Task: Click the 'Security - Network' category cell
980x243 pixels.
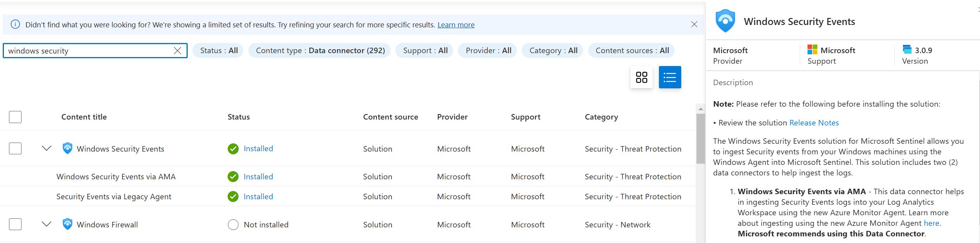Action: click(x=617, y=225)
